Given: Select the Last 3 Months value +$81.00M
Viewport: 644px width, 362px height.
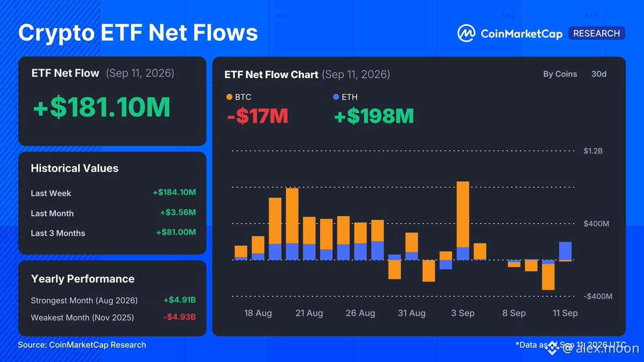Looking at the screenshot, I should click(x=176, y=232).
